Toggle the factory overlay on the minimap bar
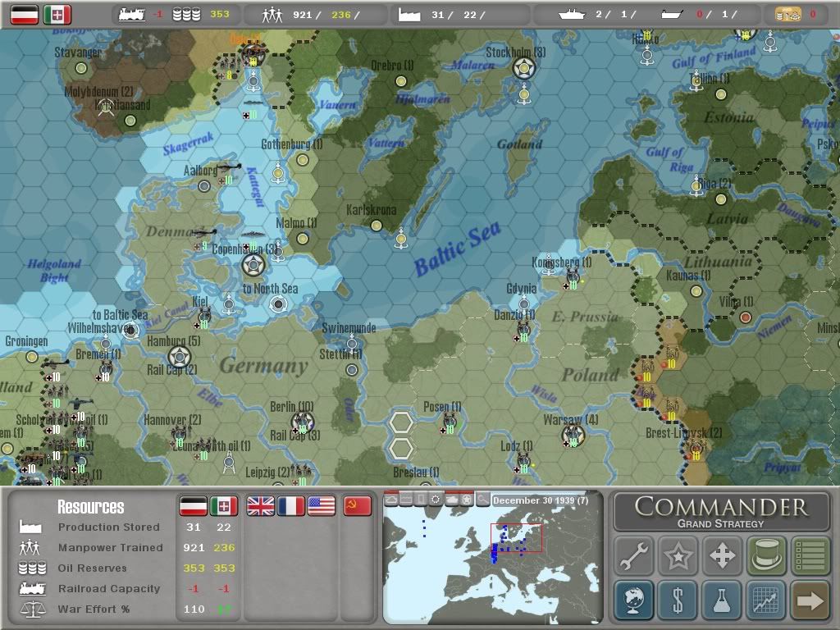This screenshot has height=630, width=840. (x=407, y=500)
